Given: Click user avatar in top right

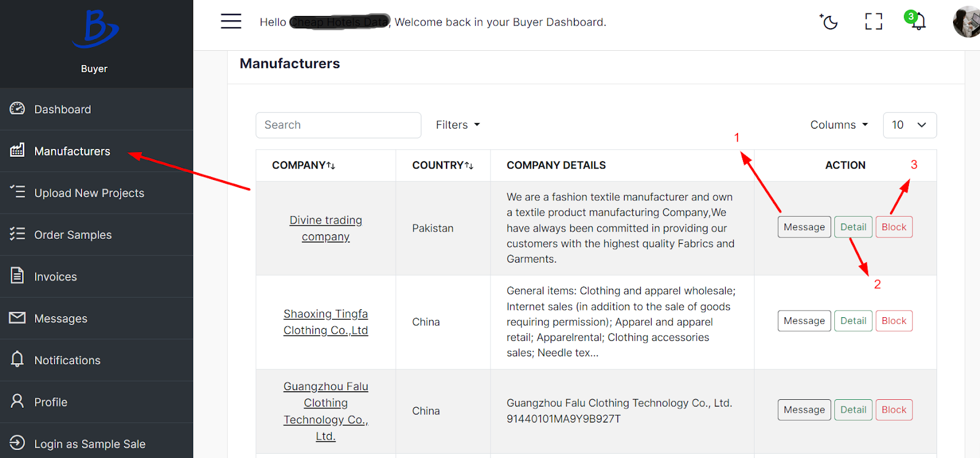Looking at the screenshot, I should pos(968,22).
